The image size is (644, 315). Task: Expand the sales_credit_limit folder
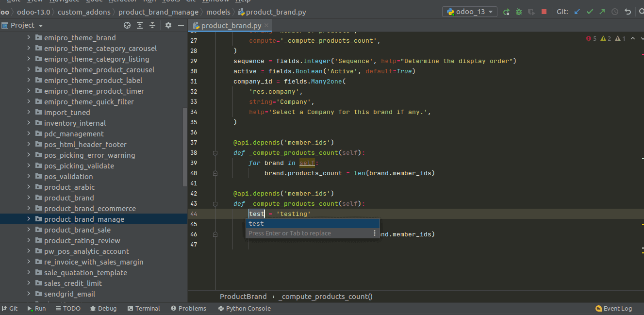coord(29,283)
